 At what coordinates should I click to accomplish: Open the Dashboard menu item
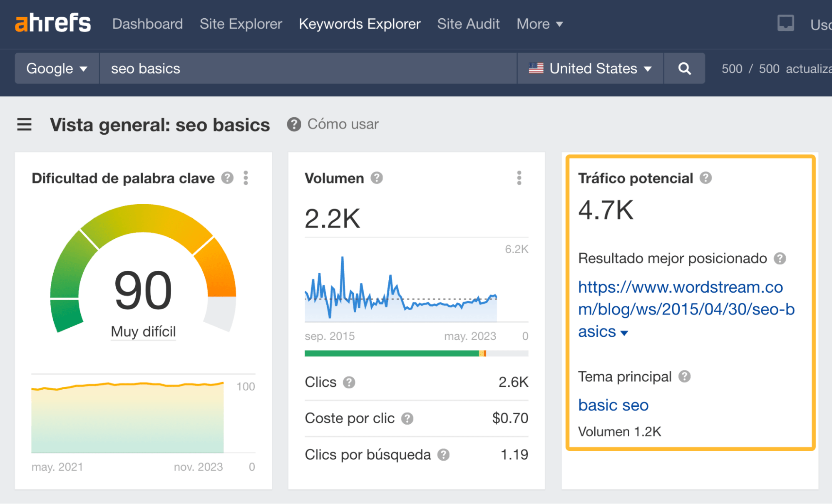[x=147, y=24]
